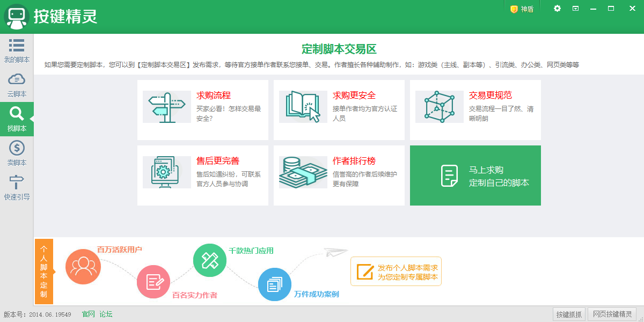This screenshot has width=644, height=322.
Task: Click the robot logo of 按键精灵
Action: (x=17, y=17)
